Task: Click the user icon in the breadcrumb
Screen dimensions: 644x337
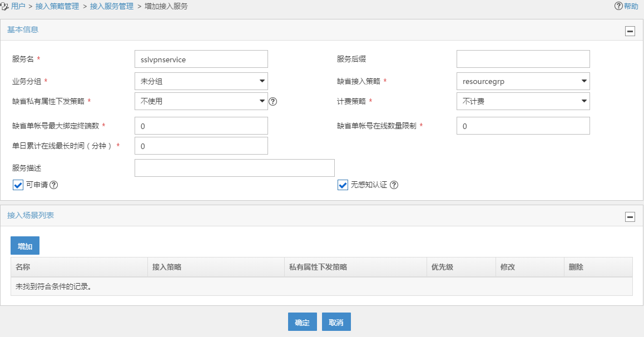Action: [5, 7]
